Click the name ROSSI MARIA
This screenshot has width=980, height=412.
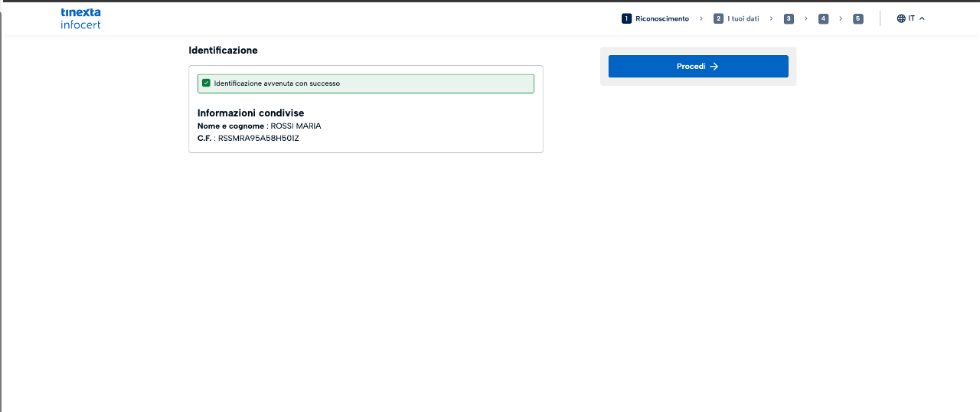point(296,126)
